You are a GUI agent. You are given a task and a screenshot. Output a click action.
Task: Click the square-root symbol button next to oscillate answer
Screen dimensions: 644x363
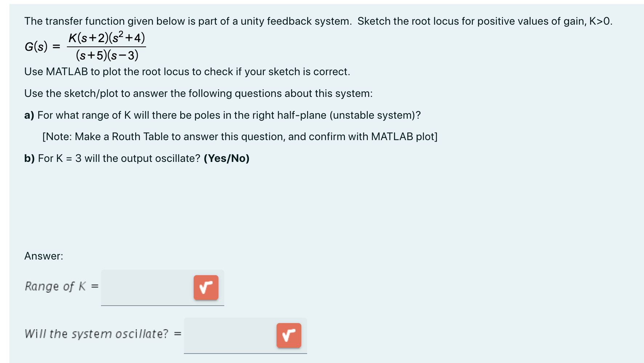(289, 336)
